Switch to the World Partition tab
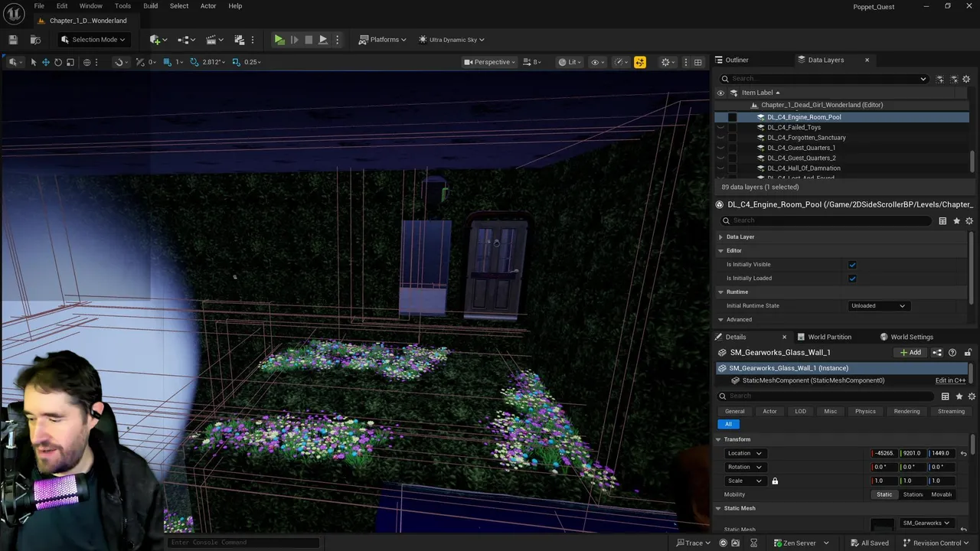Screen dimensions: 980x551 click(x=824, y=337)
